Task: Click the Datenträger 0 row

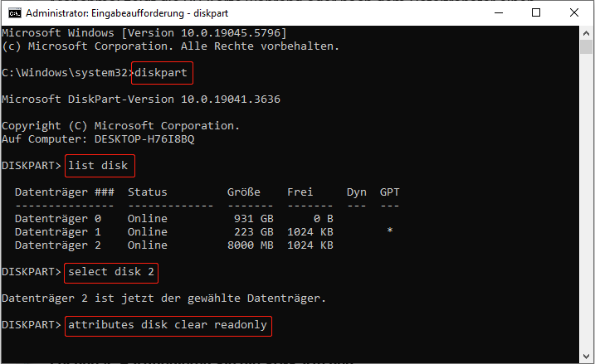Action: [174, 219]
